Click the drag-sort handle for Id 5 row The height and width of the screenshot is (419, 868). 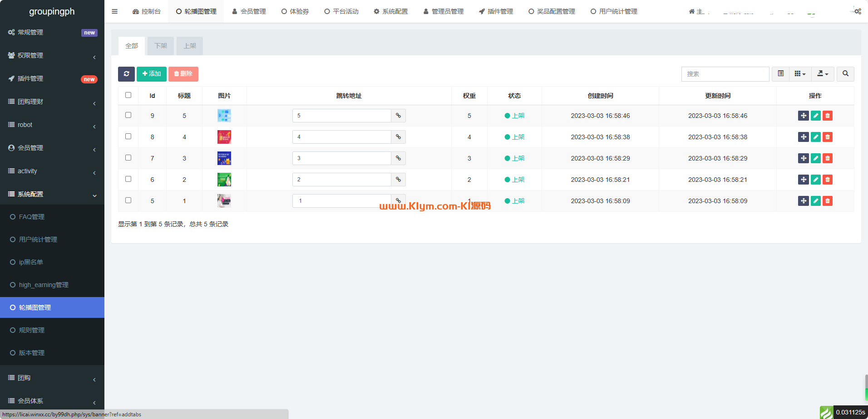(x=804, y=201)
